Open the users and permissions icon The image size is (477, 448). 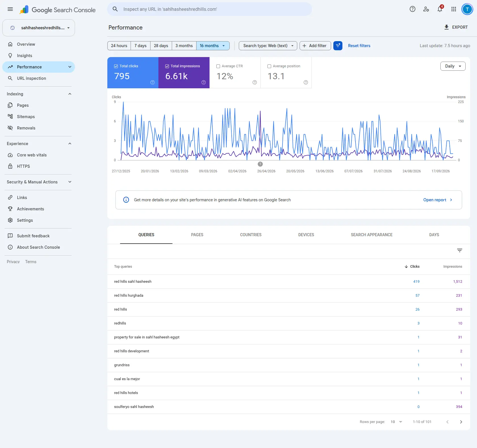coord(426,9)
